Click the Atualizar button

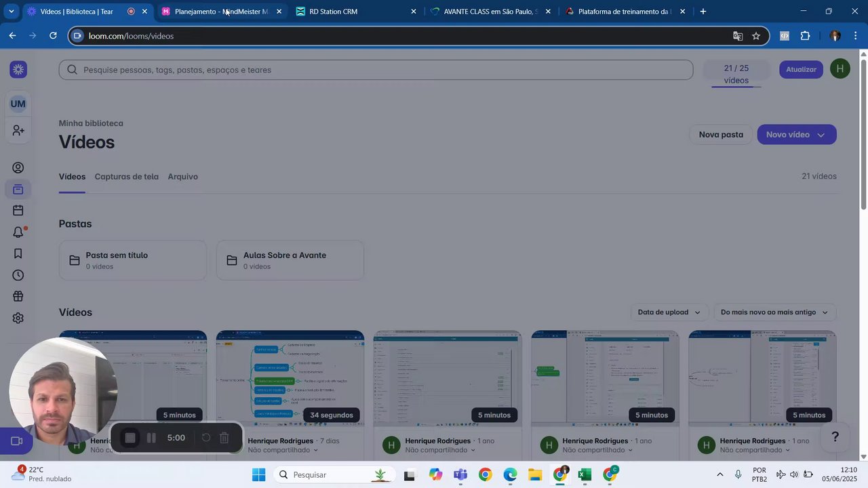click(x=802, y=69)
